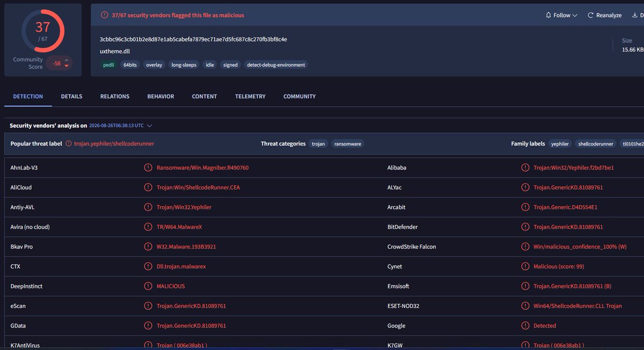Open the DETAILS tab
This screenshot has width=644, height=350.
click(x=71, y=97)
